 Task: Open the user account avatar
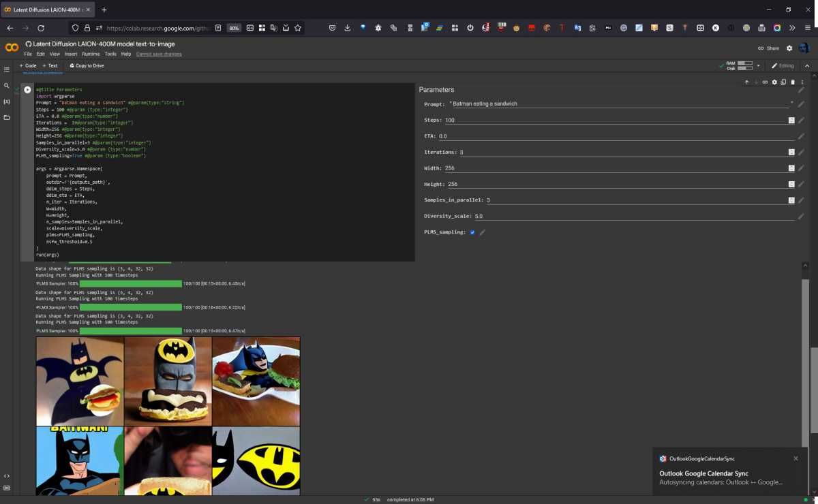tap(805, 48)
